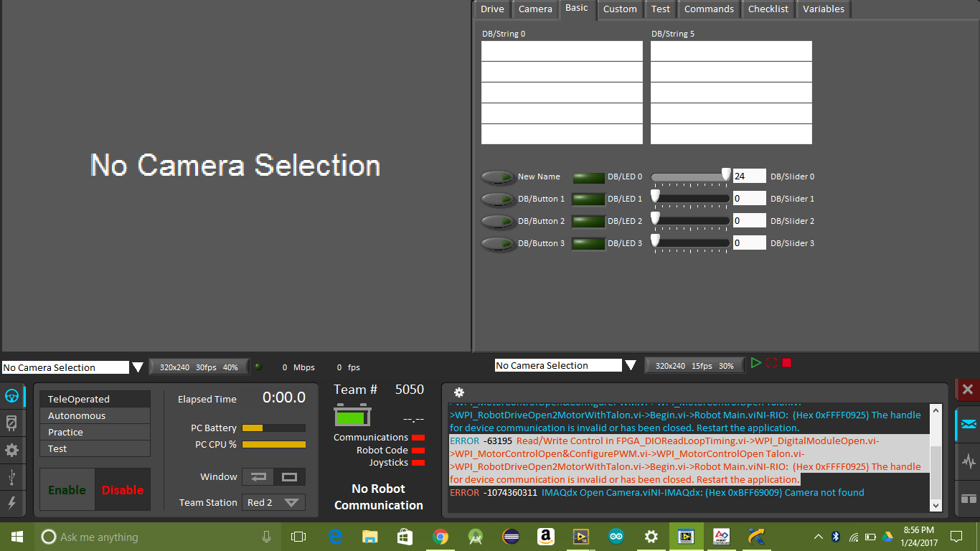This screenshot has width=980, height=551.
Task: Open File Explorer from the taskbar
Action: (369, 537)
